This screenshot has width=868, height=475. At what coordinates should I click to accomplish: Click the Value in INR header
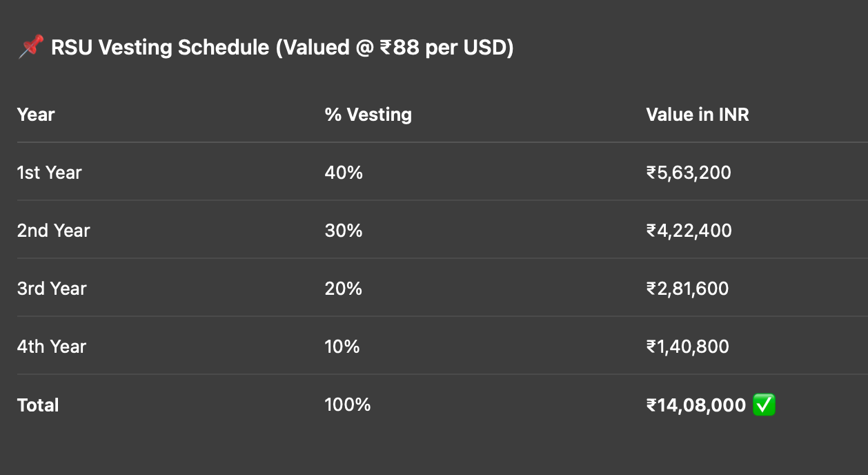click(697, 115)
